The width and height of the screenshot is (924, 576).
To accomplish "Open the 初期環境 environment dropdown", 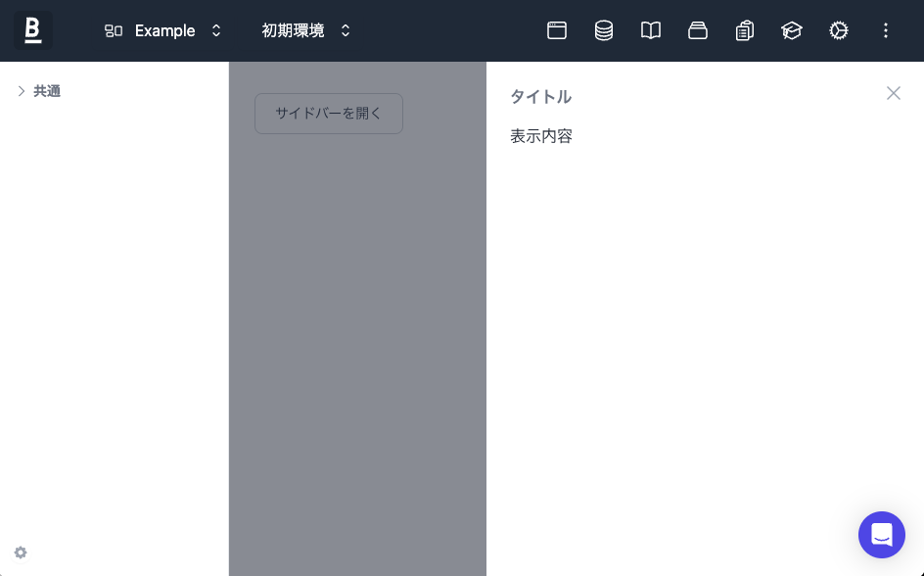I will click(305, 30).
